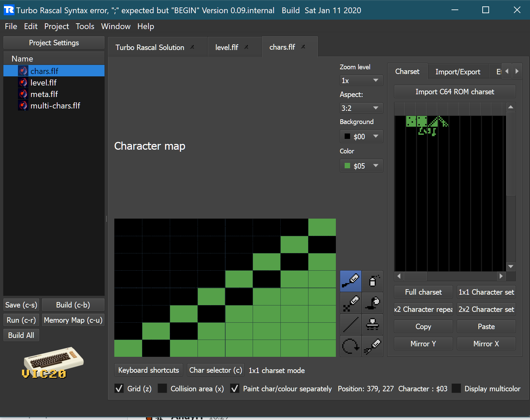Screen dimensions: 530x420
Task: Select the spray can tool
Action: tap(372, 281)
